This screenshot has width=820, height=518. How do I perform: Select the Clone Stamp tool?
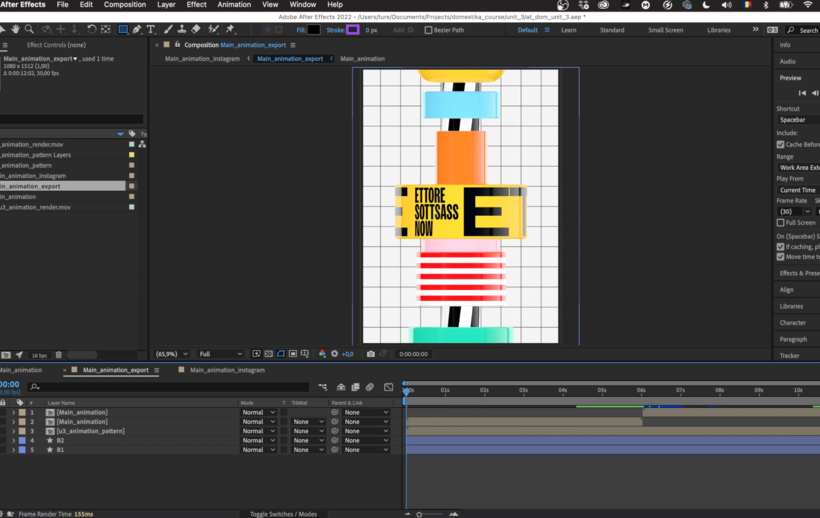pos(181,29)
